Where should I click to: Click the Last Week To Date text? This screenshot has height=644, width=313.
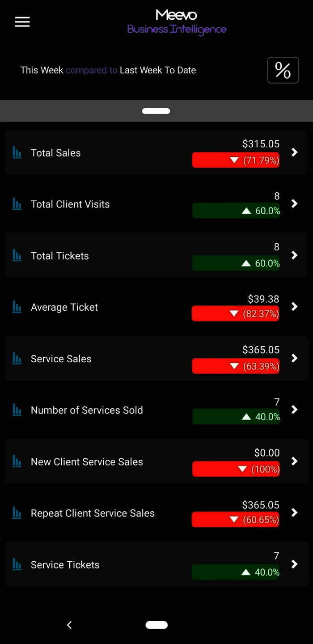(158, 70)
